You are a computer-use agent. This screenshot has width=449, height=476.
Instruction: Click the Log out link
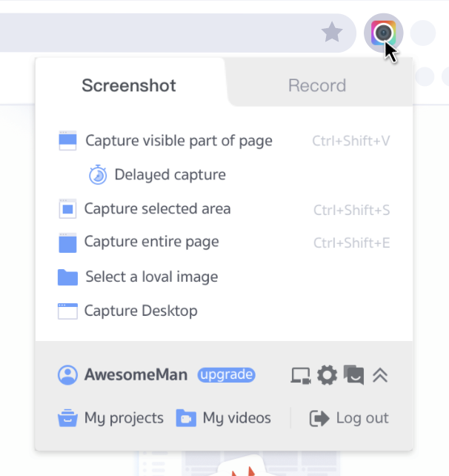pyautogui.click(x=362, y=418)
